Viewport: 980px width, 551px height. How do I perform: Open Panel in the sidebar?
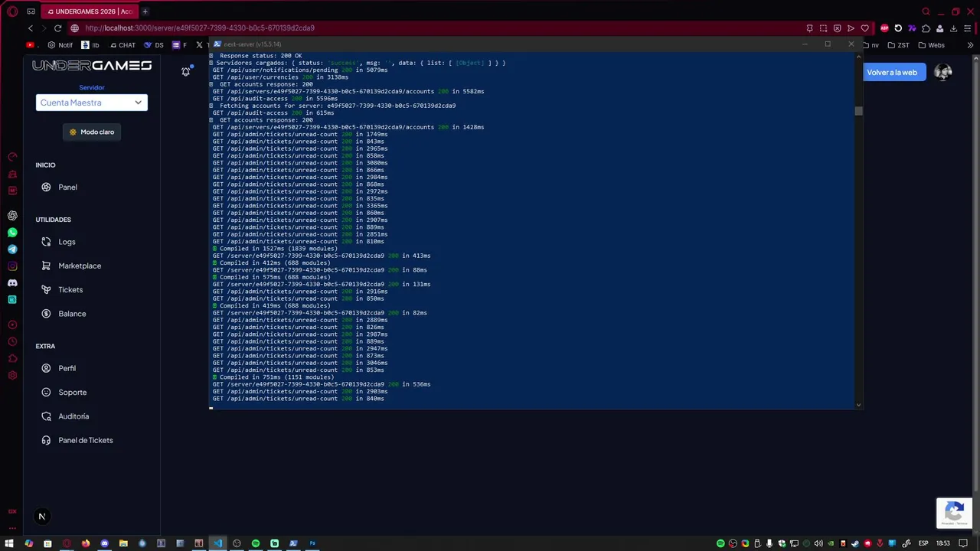pyautogui.click(x=67, y=187)
